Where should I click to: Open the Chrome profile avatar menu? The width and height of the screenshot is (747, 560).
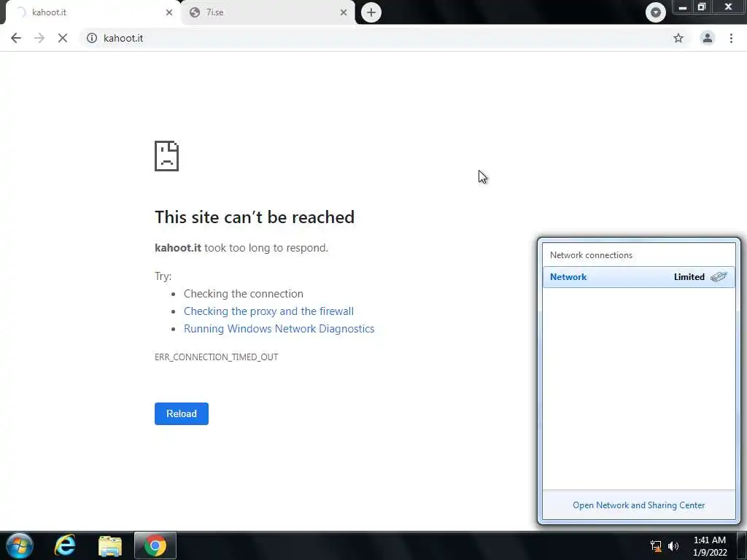tap(708, 38)
